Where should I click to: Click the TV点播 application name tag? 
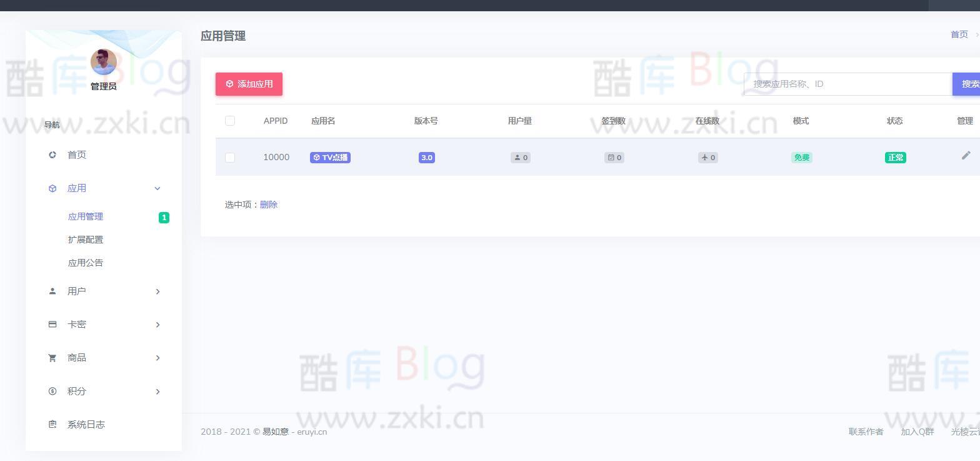pos(330,158)
